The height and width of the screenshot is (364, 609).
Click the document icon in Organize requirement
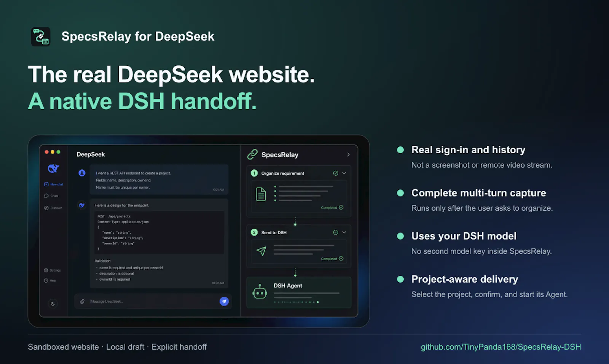point(261,194)
